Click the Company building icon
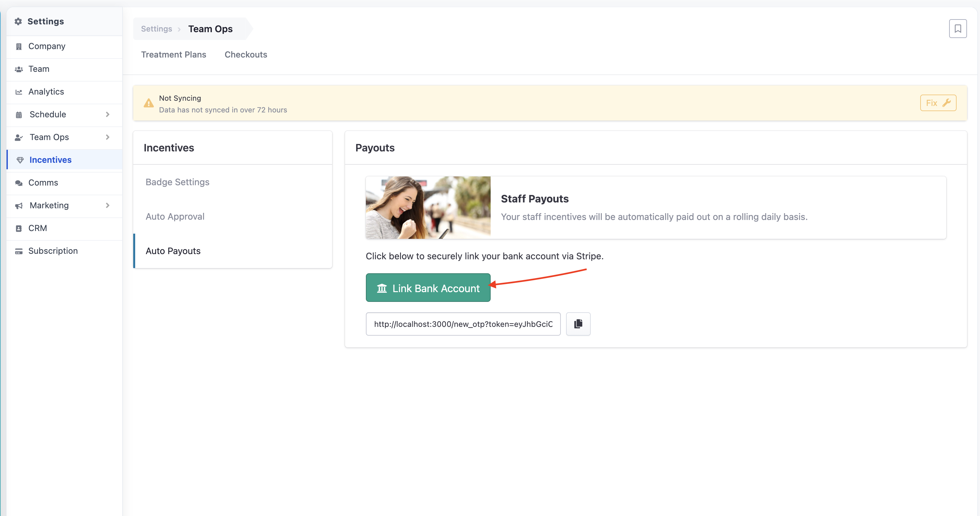Screen dimensions: 980x516 [x=19, y=46]
